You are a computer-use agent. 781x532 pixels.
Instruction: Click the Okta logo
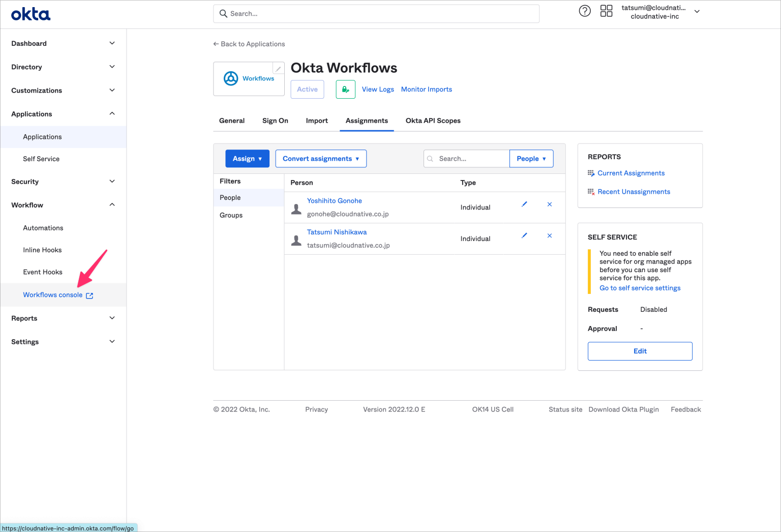pos(31,14)
